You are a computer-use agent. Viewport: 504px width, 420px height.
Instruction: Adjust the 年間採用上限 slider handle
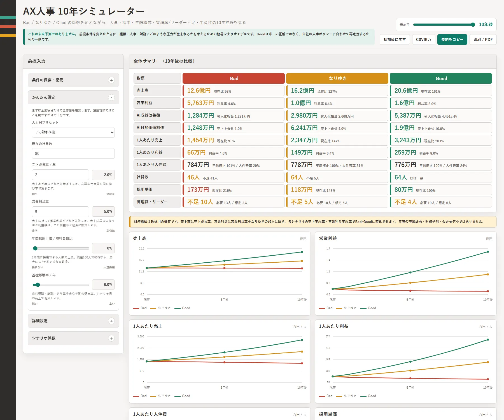pos(35,248)
